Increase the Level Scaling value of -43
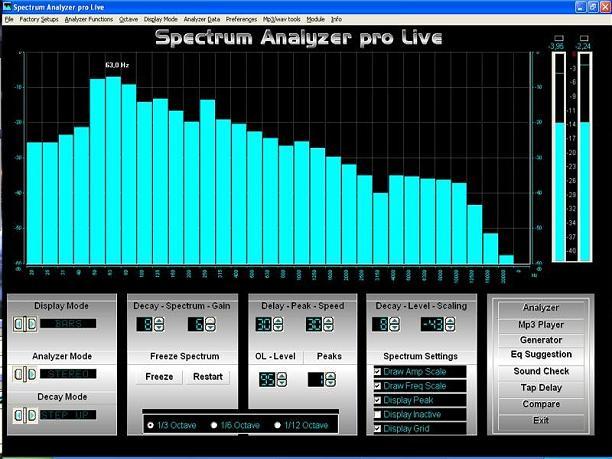612x459 pixels. pyautogui.click(x=450, y=321)
